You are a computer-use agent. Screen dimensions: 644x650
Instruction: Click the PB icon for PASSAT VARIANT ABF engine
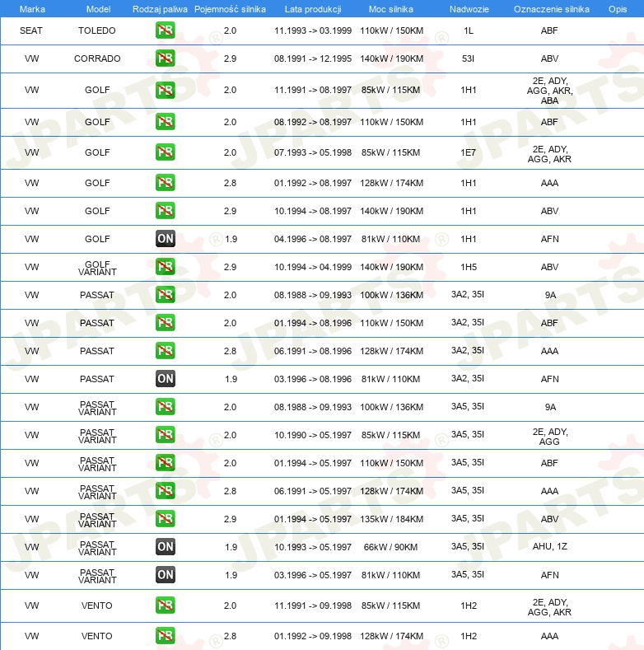tap(166, 463)
